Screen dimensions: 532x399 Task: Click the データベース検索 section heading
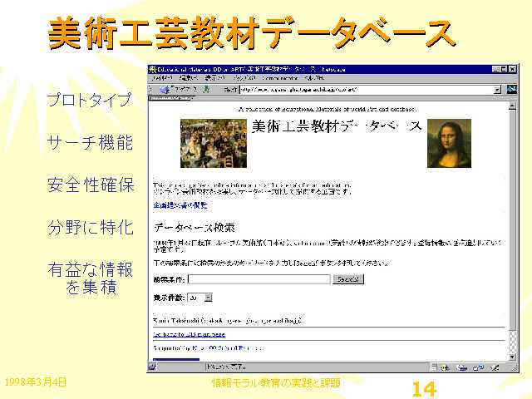[194, 227]
